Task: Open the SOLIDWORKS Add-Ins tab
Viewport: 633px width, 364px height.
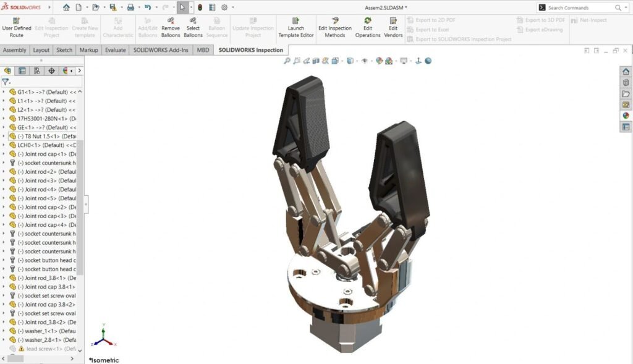Action: (161, 50)
